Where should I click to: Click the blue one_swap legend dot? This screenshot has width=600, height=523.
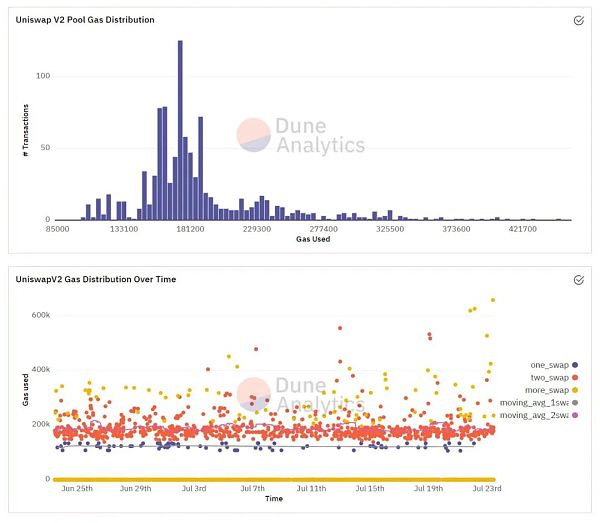pos(576,365)
